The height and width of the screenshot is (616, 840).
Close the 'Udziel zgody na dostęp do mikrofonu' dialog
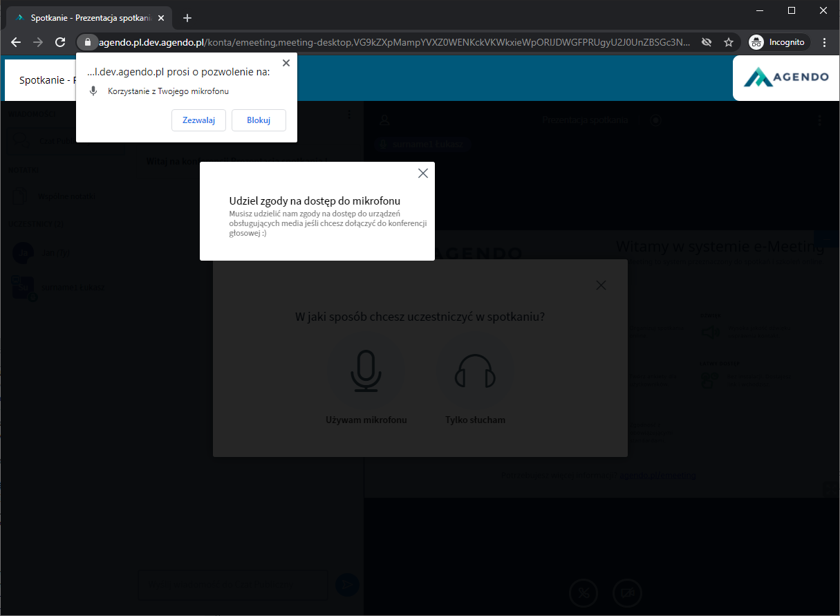pyautogui.click(x=423, y=174)
